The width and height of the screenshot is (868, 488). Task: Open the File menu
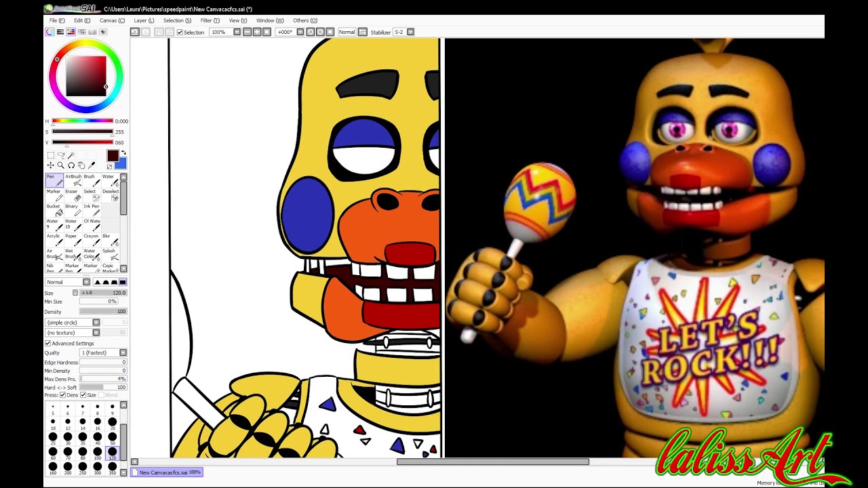(57, 20)
